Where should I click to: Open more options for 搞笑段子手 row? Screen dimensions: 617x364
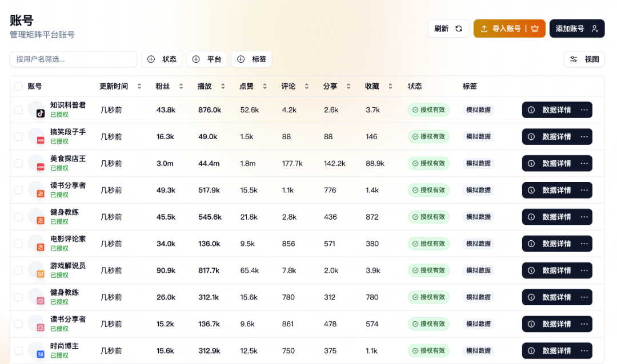click(x=584, y=137)
